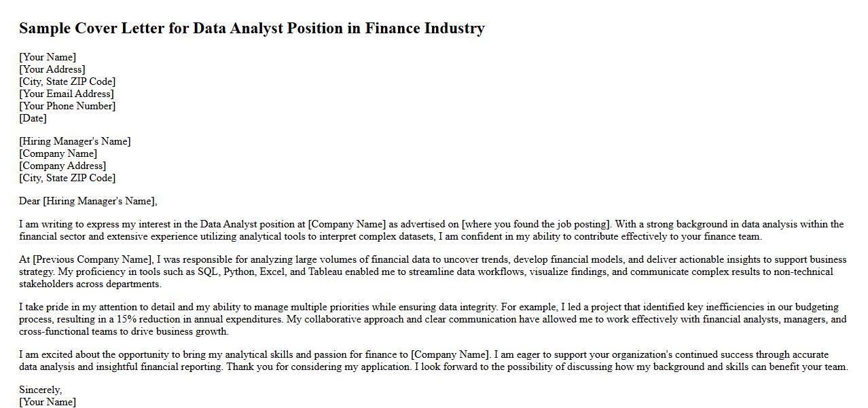Click the "Sincerely," closing line

pos(40,390)
